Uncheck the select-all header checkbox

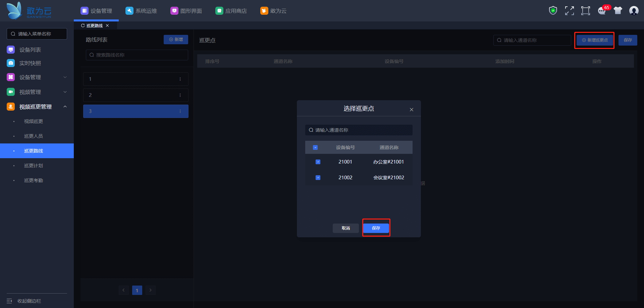315,147
